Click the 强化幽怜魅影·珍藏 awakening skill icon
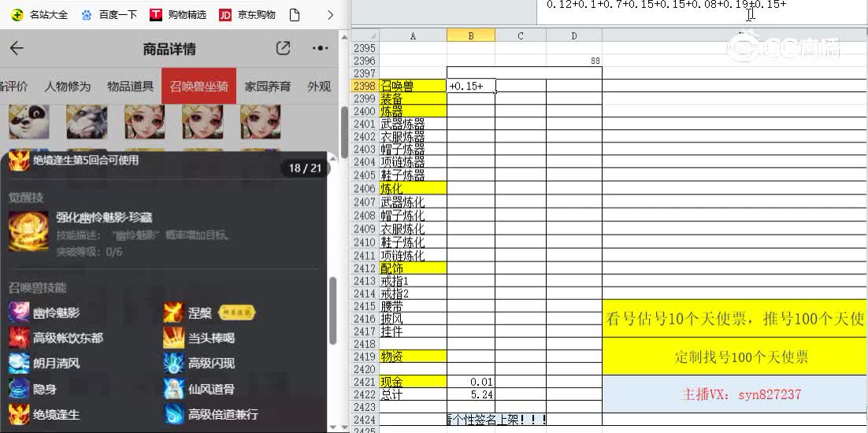 (29, 231)
